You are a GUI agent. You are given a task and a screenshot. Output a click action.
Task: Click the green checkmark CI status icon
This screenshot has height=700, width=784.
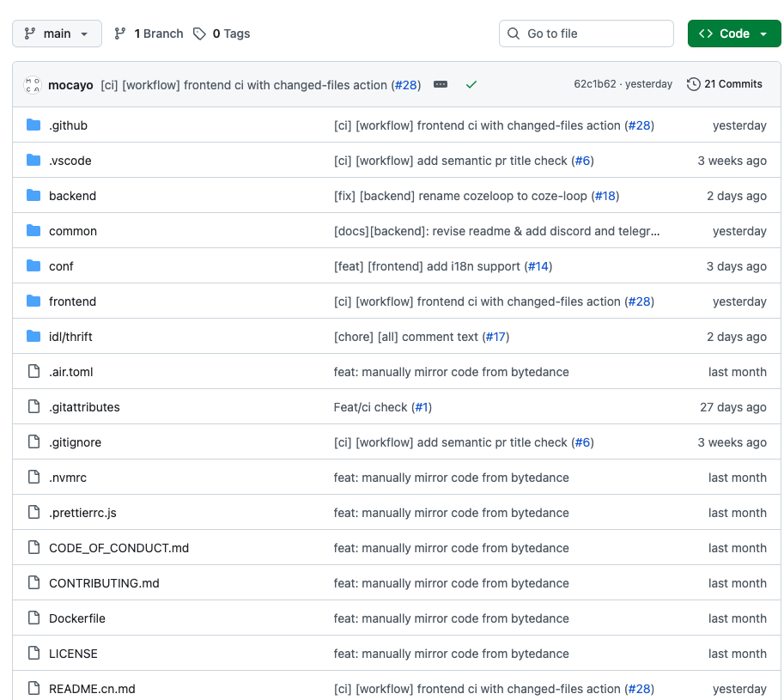point(471,84)
